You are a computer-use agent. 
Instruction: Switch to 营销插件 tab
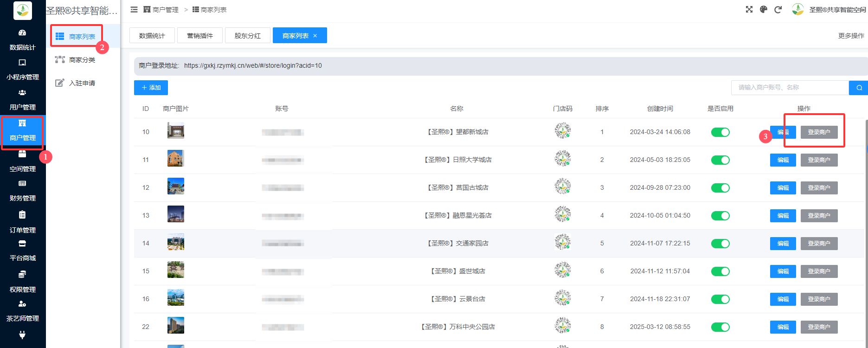tap(200, 35)
